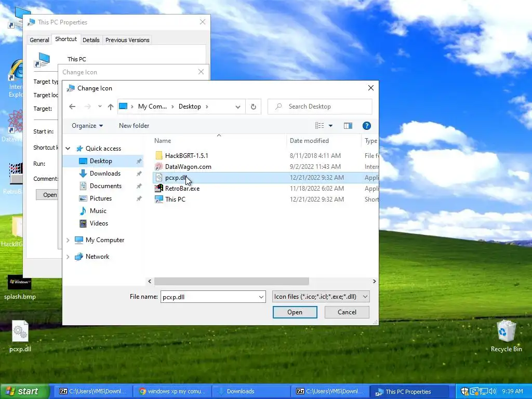Open Documents in navigation pane
This screenshot has height=399, width=532.
click(105, 186)
